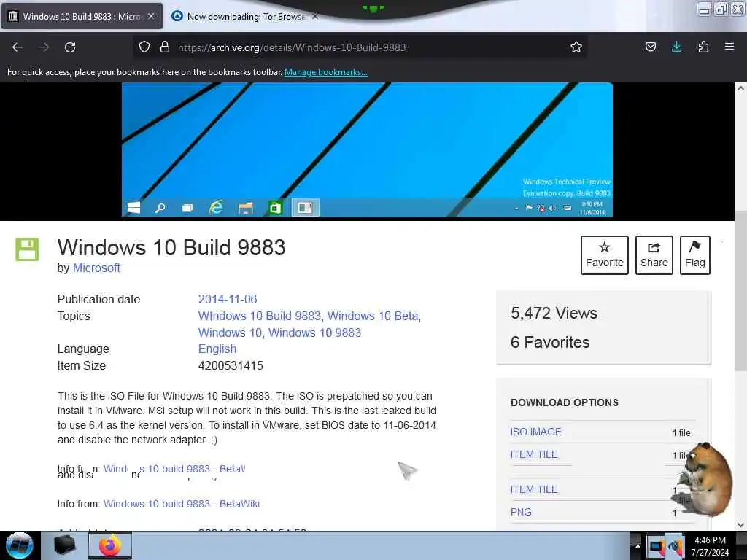Screen dimensions: 747x560
Task: Click the Firefox taskbar icon
Action: click(110, 545)
